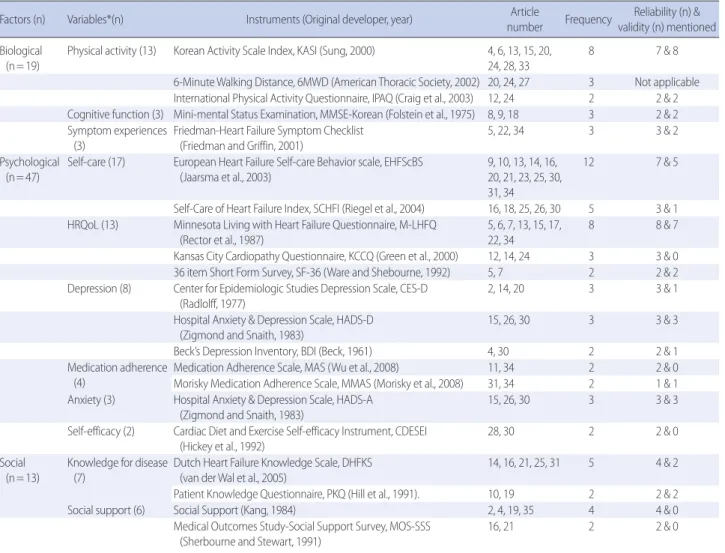Click article numbers "10, 19" for PKQ
This screenshot has width=725, height=553.
[x=501, y=494]
